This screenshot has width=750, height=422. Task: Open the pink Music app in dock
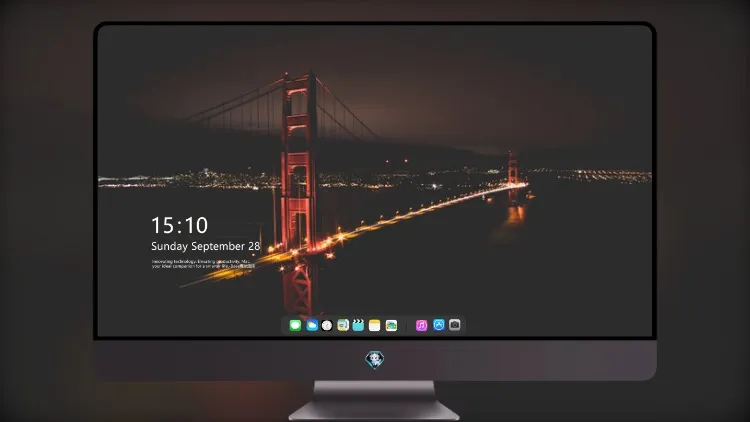(421, 325)
